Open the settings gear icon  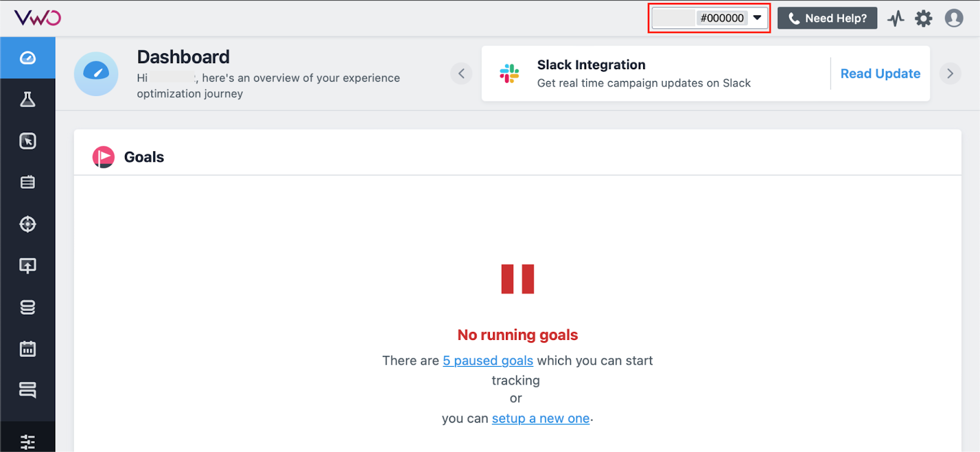point(924,18)
